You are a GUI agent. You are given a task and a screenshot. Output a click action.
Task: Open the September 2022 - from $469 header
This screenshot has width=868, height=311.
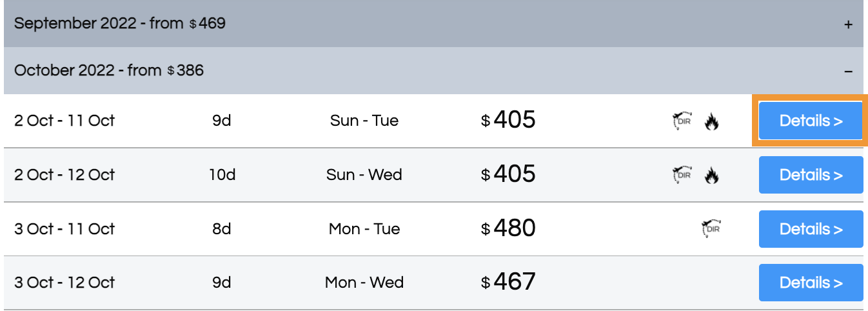coord(433,24)
